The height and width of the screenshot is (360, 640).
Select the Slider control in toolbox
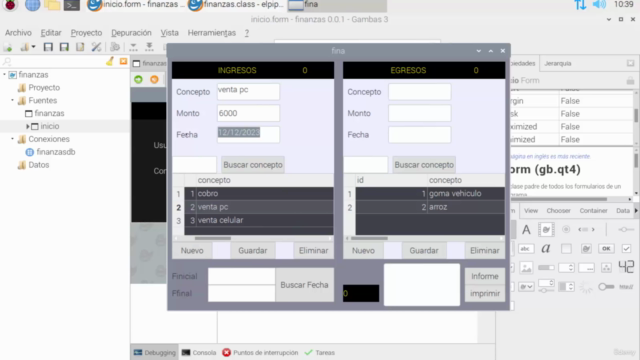click(x=626, y=230)
